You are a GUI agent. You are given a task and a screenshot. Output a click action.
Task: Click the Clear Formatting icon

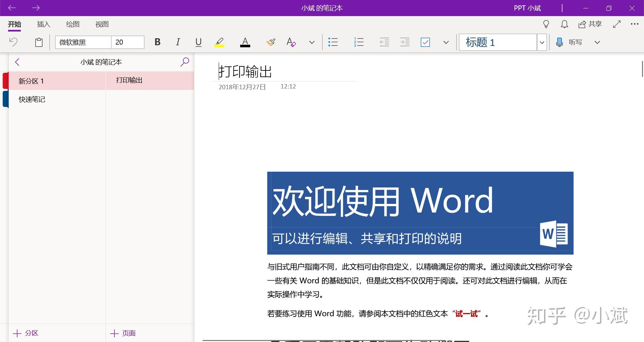pos(291,42)
